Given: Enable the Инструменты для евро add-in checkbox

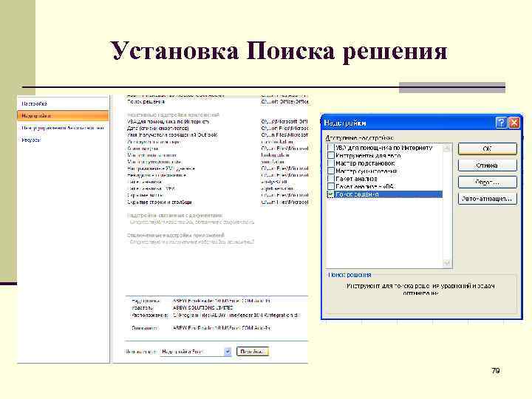Looking at the screenshot, I should [331, 155].
